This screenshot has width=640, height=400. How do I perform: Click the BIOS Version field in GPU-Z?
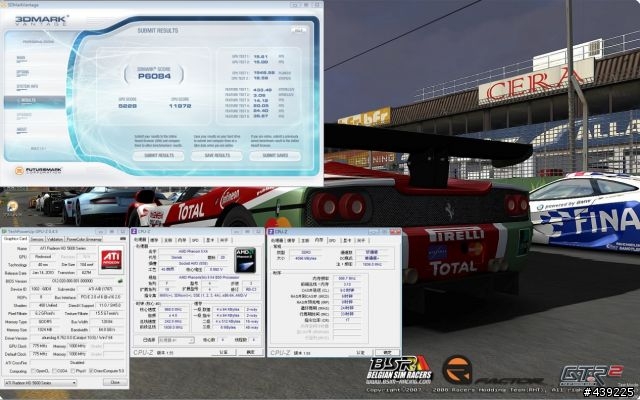pyautogui.click(x=73, y=281)
